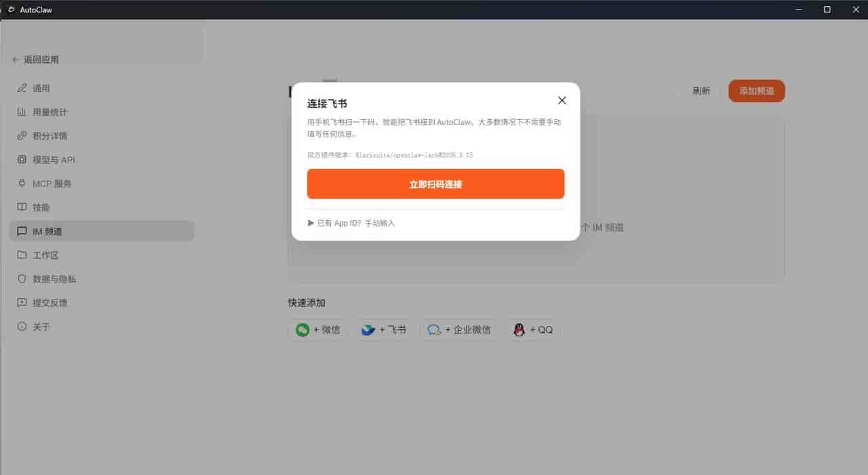Open the MCP 服务 settings page
868x475 pixels.
[102, 184]
